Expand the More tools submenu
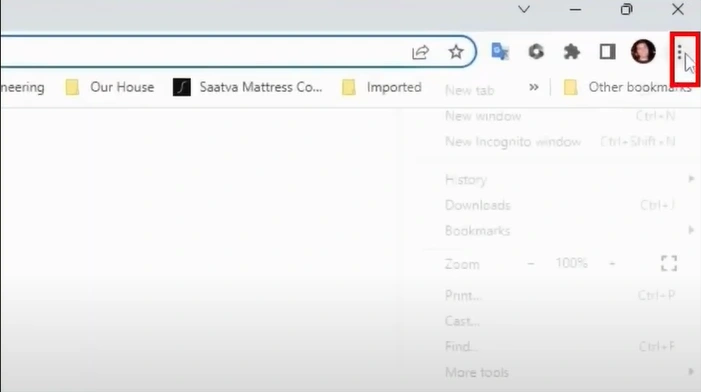This screenshot has width=701, height=392. tap(561, 372)
